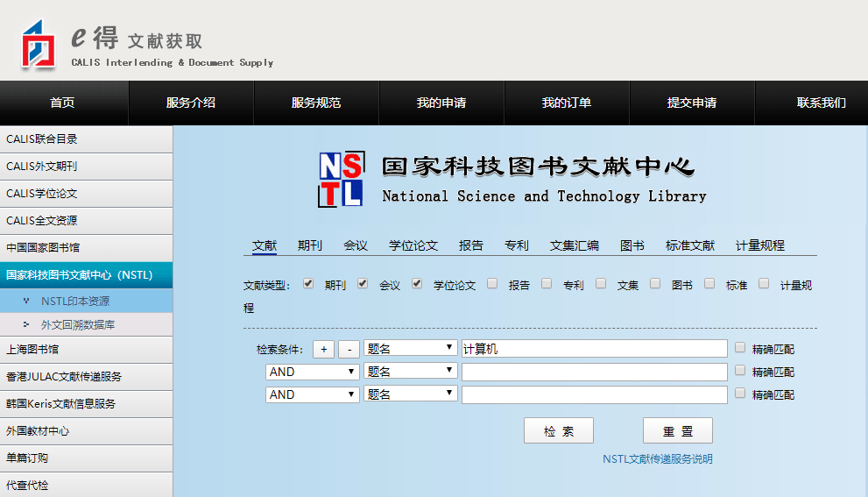
Task: Open the 题名 field dropdown in second row
Action: (410, 372)
